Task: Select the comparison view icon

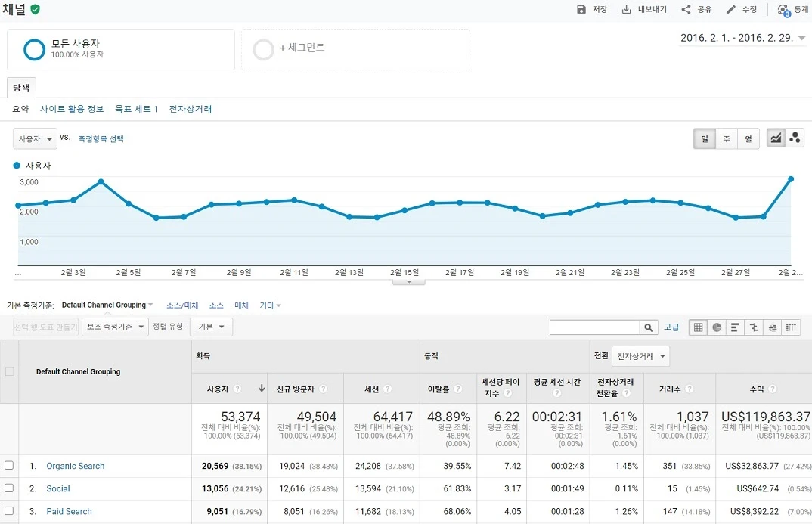Action: [754, 327]
